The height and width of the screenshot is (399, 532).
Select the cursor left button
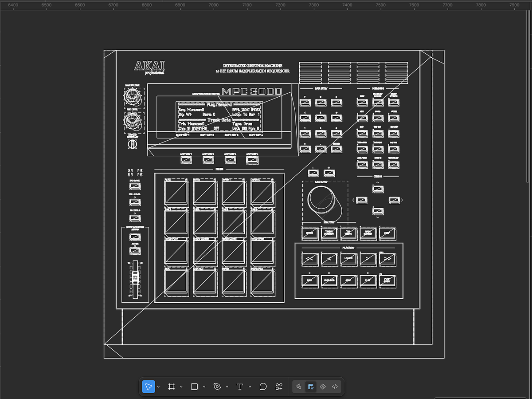tap(361, 200)
